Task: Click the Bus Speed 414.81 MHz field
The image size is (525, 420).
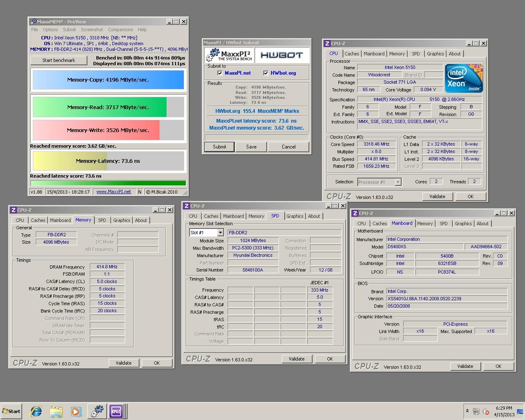Action: click(376, 159)
